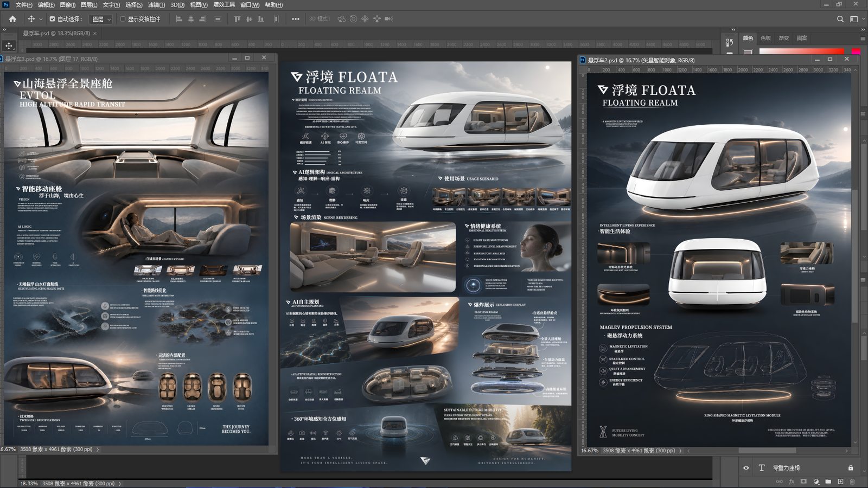Screen dimensions: 868x488
Task: Click the History panel icon
Action: 730,42
